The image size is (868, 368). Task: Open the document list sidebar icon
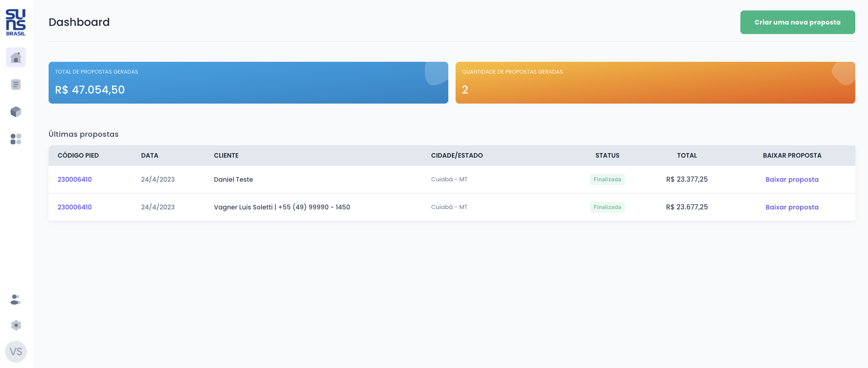point(16,85)
